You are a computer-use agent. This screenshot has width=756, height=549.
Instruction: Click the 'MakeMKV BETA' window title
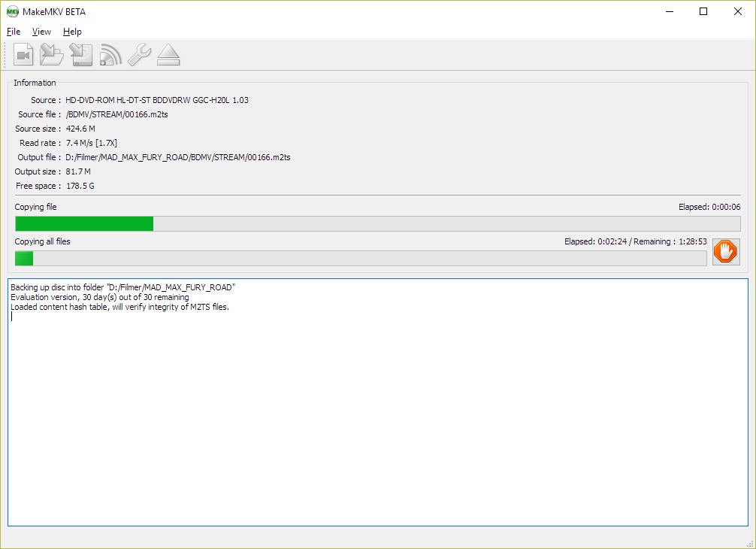pyautogui.click(x=54, y=11)
